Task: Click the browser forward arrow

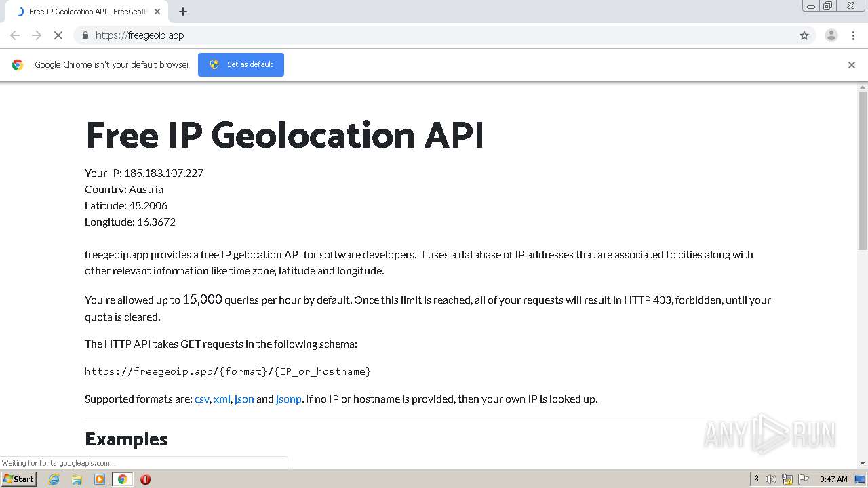Action: pos(37,35)
